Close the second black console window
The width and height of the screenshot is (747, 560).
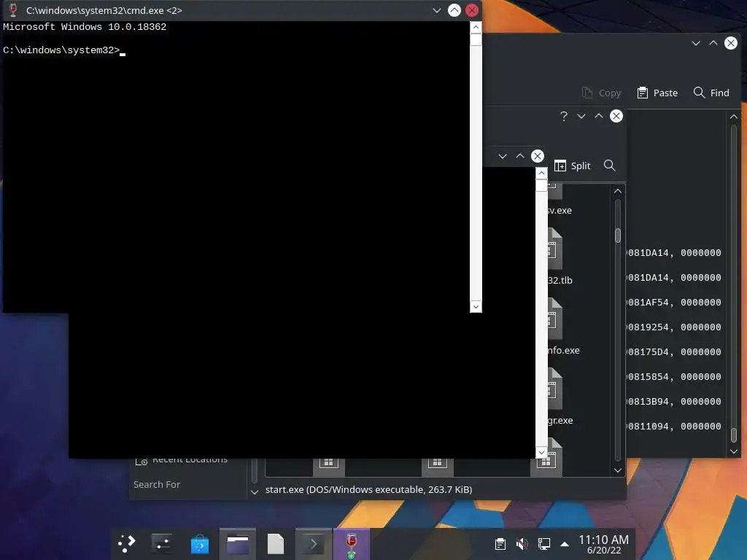coord(538,156)
